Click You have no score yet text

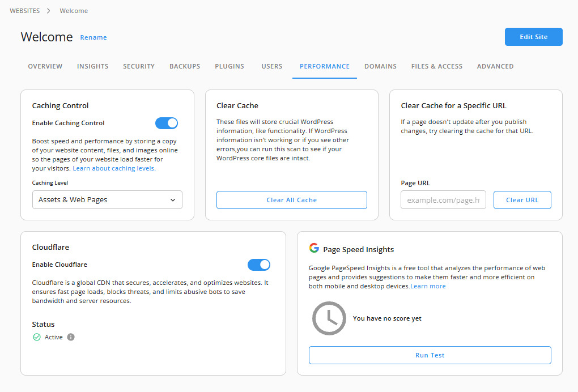[387, 318]
